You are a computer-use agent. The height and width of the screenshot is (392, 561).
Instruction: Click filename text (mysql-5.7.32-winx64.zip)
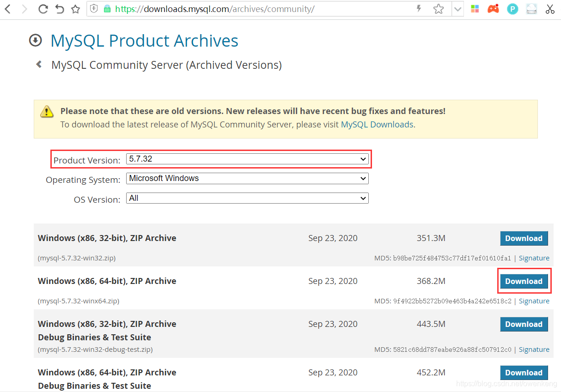(x=79, y=301)
